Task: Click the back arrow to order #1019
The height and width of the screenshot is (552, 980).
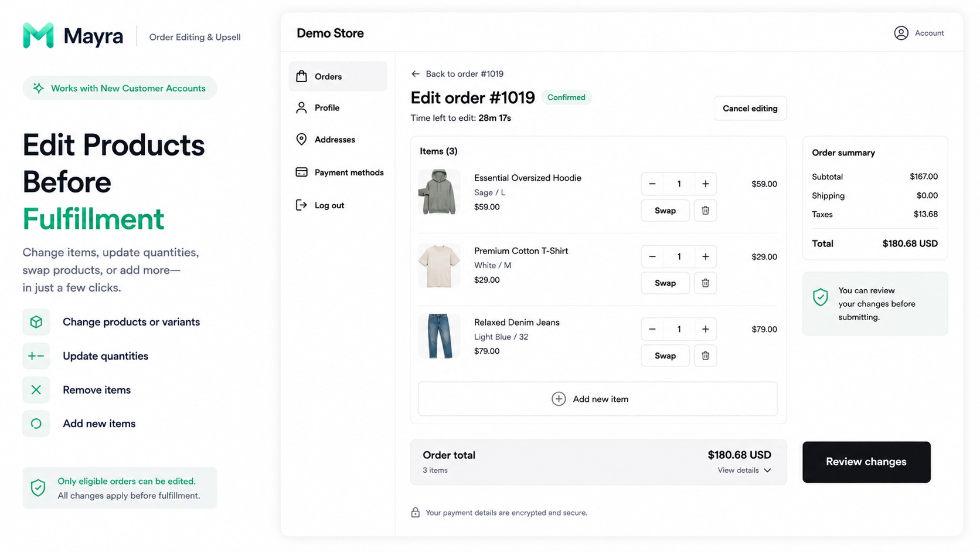Action: pyautogui.click(x=416, y=74)
